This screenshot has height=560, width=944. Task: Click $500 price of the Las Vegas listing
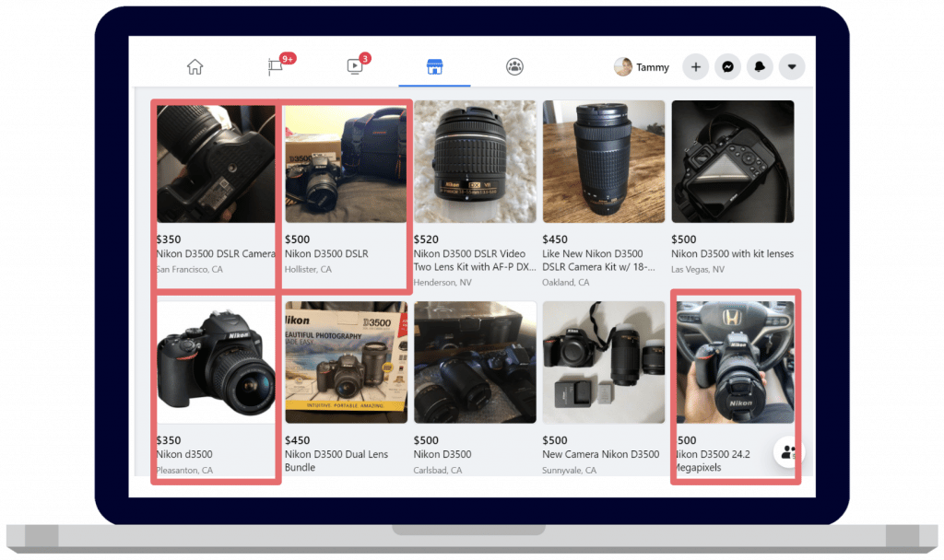click(x=684, y=239)
